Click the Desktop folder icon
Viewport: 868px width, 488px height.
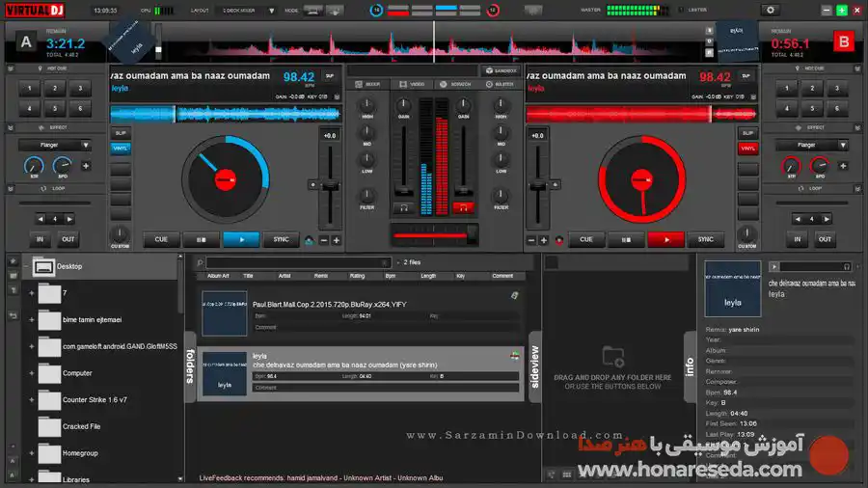[43, 267]
